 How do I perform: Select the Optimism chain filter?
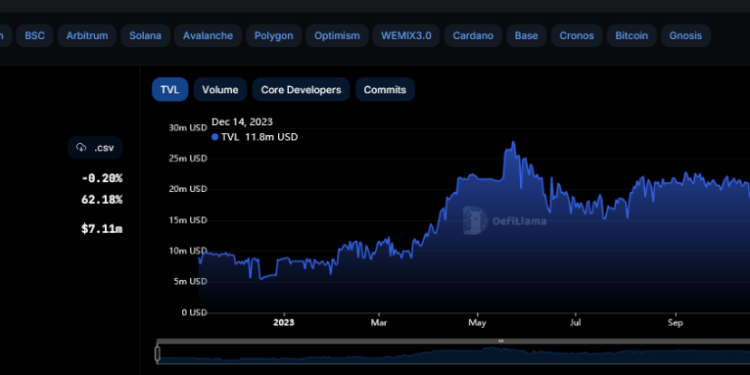pos(337,35)
